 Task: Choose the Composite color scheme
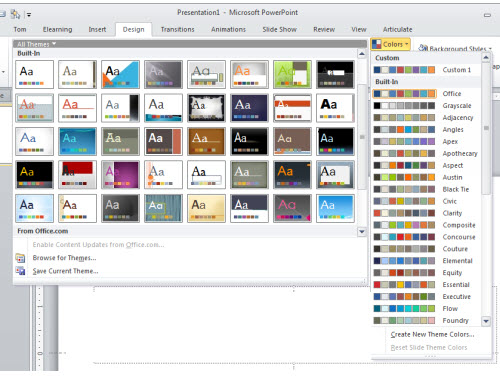point(426,225)
